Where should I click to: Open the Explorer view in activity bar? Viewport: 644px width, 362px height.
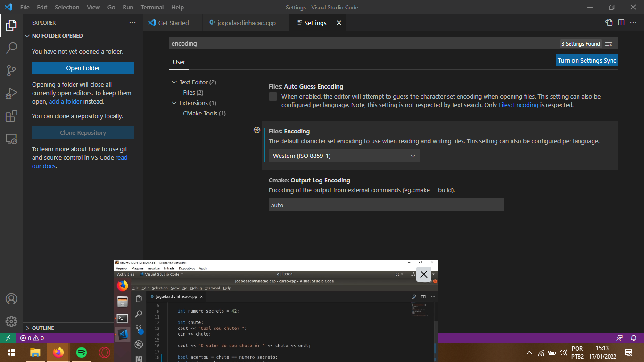[x=11, y=25]
